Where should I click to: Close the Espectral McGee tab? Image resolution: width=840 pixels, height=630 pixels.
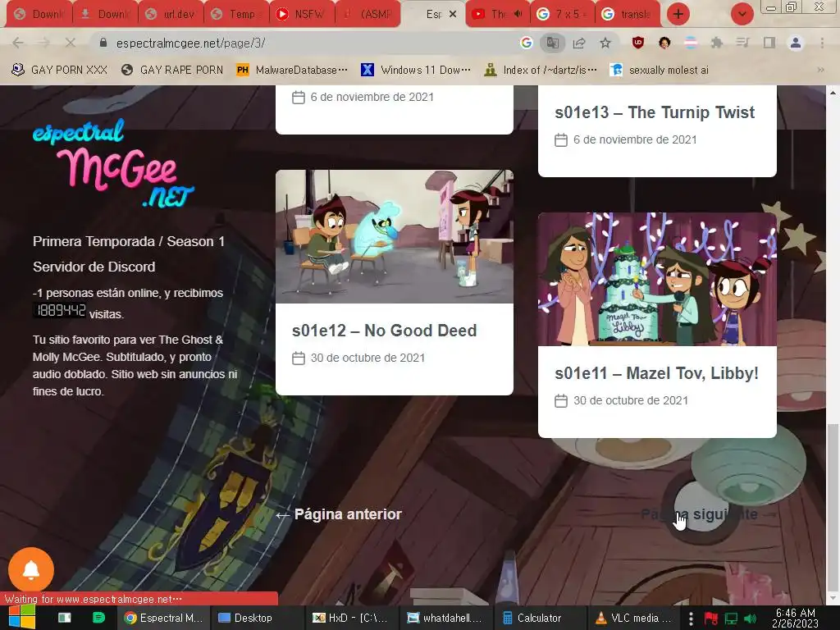coord(453,14)
